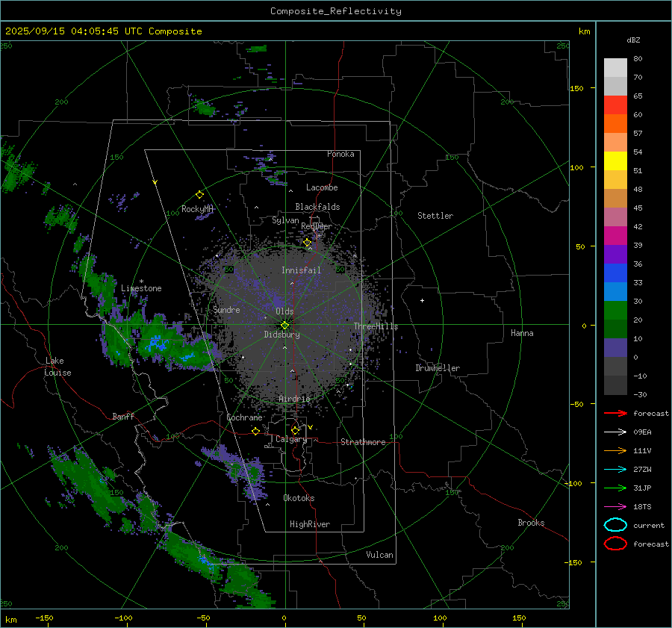Click the purple 36-39 dBZ color swatch
Screen dimensions: 672x628
615,255
